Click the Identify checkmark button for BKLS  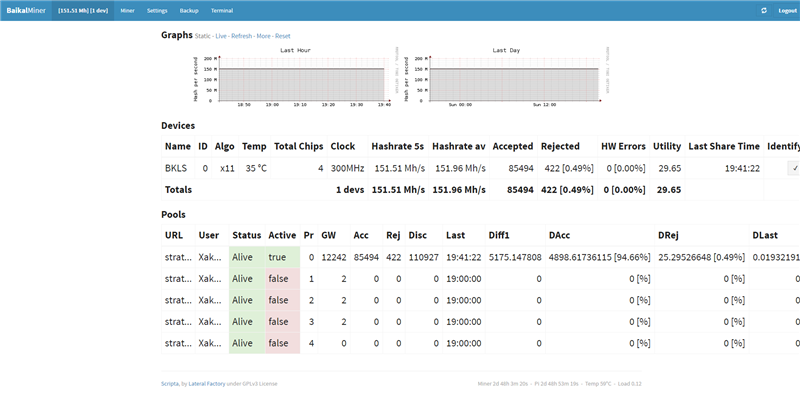(x=795, y=168)
